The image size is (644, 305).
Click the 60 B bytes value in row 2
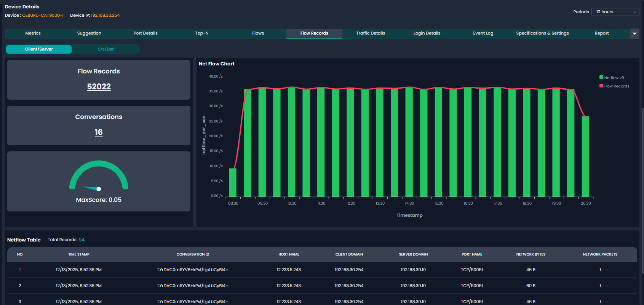(531, 286)
